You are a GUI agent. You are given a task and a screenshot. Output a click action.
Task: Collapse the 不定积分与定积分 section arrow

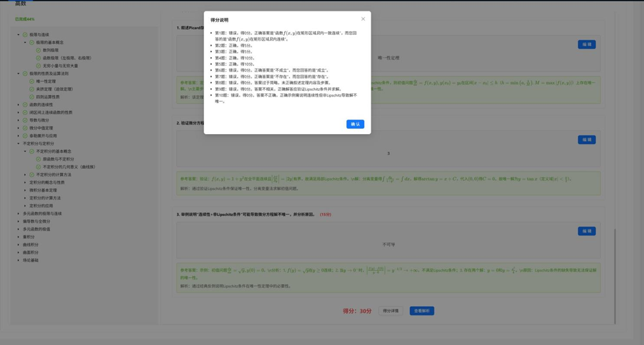point(18,144)
